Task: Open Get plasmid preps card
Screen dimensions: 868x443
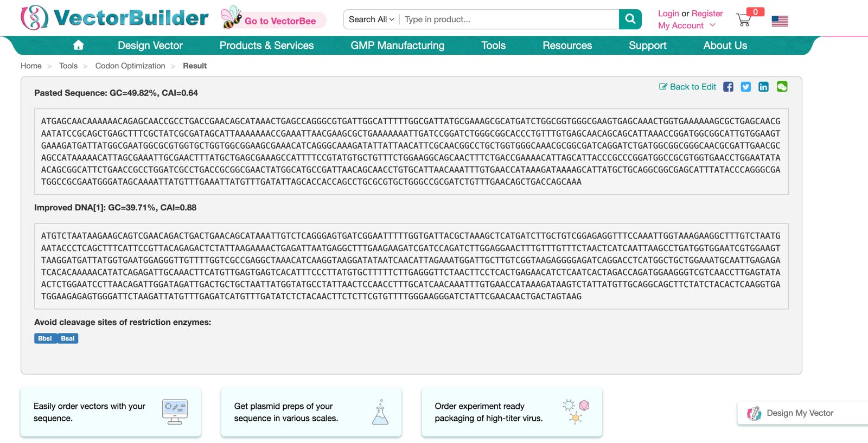Action: [x=311, y=412]
